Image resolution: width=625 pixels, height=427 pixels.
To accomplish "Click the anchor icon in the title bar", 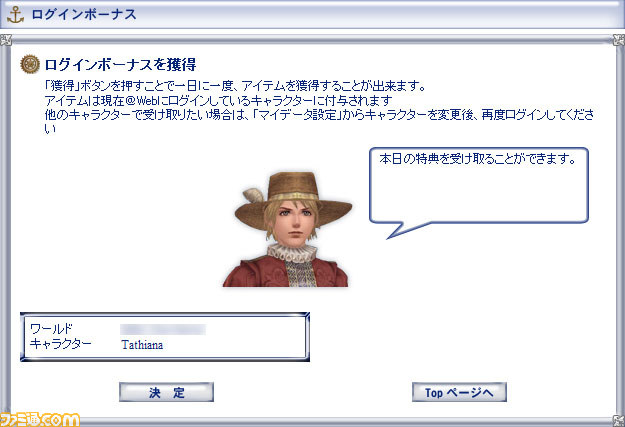I will (x=16, y=15).
